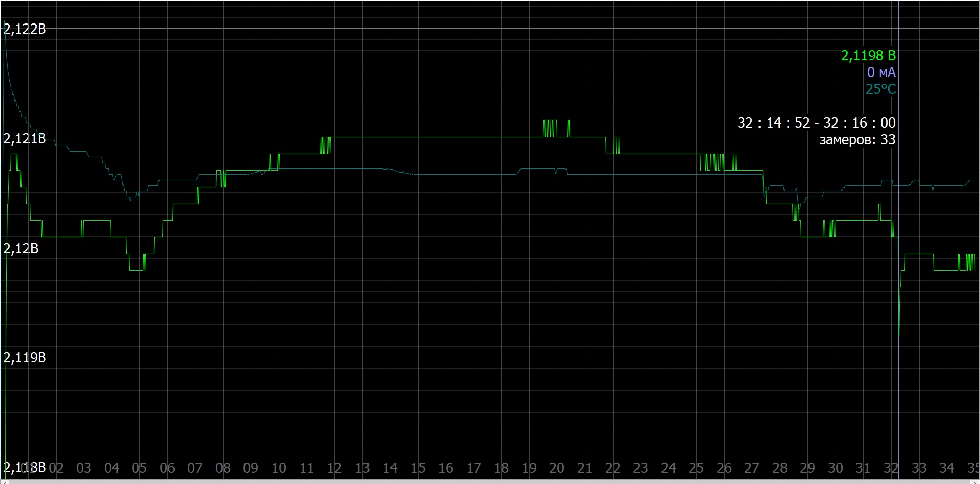Click the 2,119В voltage axis label
This screenshot has height=484, width=980.
pos(24,357)
